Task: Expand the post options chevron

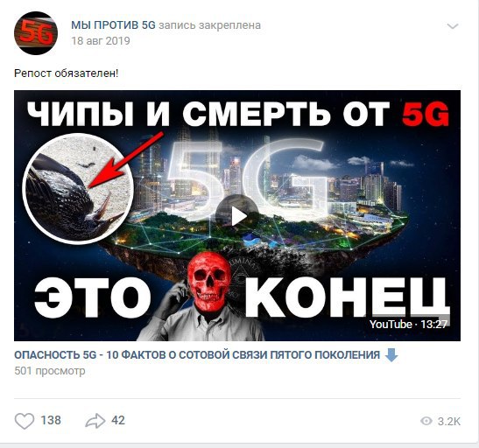Action: [x=453, y=26]
